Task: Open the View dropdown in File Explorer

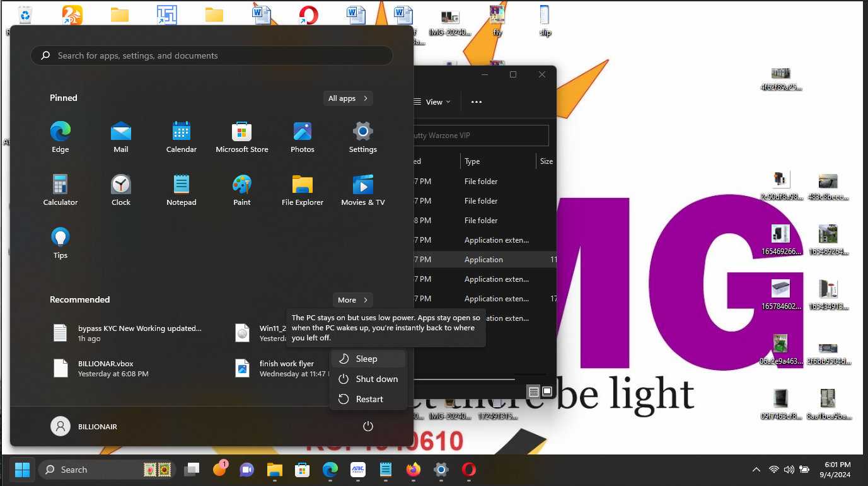Action: (433, 102)
